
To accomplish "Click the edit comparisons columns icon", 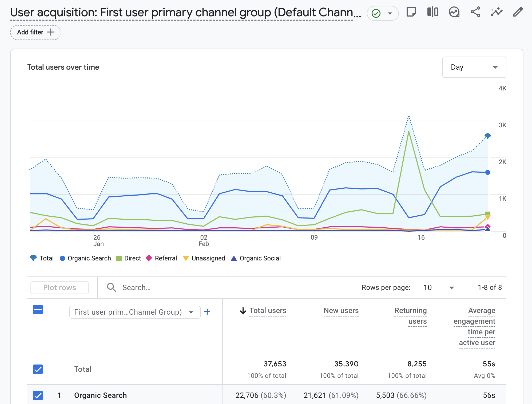I will 432,12.
